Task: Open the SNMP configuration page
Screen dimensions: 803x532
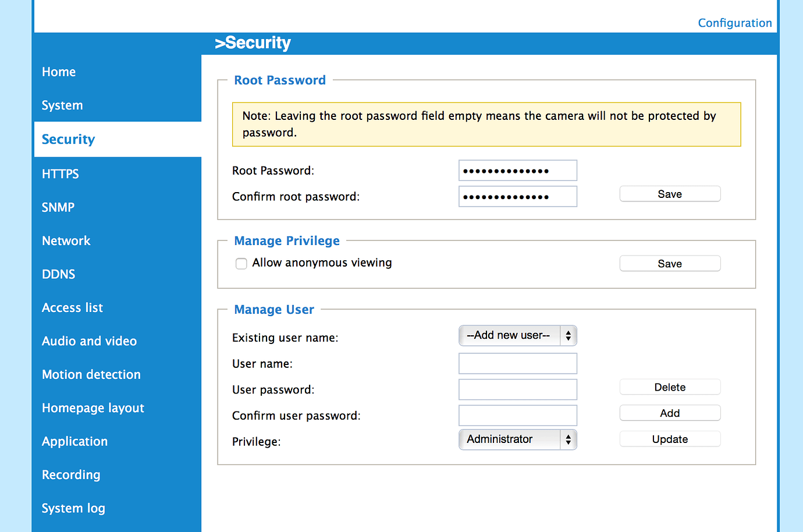Action: [58, 207]
